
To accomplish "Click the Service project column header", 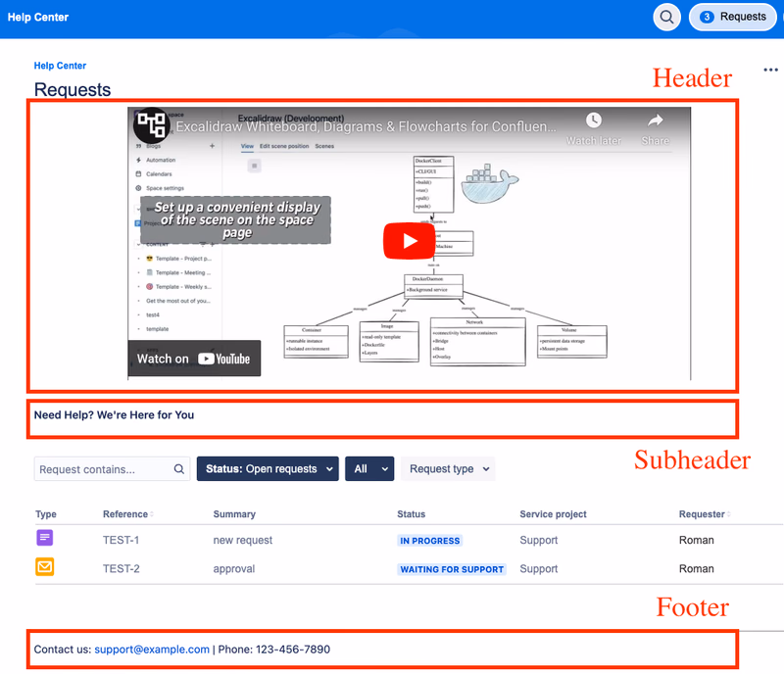I will pyautogui.click(x=553, y=514).
